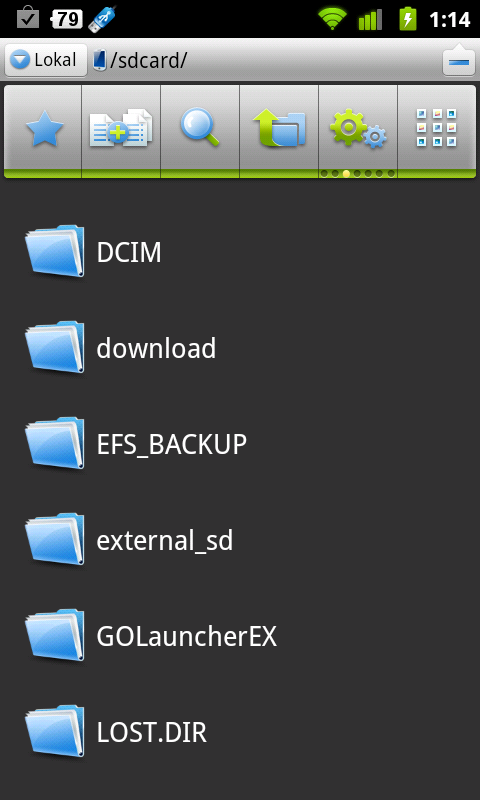
Task: Open the EFS_BACKUP folder
Action: point(240,444)
